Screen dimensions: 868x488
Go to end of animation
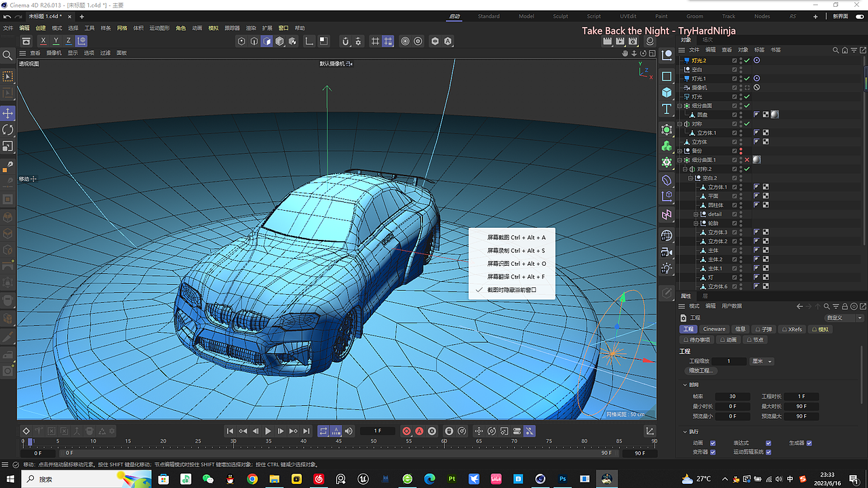306,431
